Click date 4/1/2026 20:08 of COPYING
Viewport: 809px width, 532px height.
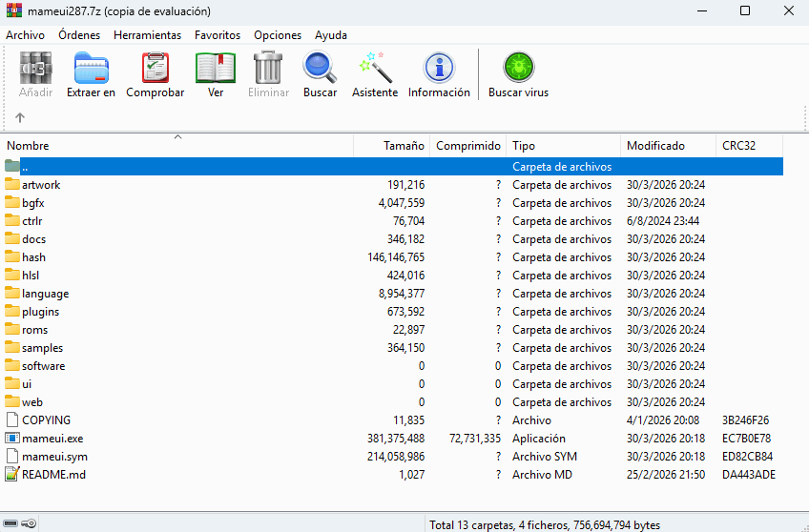point(663,420)
